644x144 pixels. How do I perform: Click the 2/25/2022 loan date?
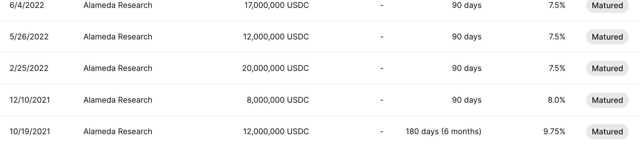tap(29, 68)
